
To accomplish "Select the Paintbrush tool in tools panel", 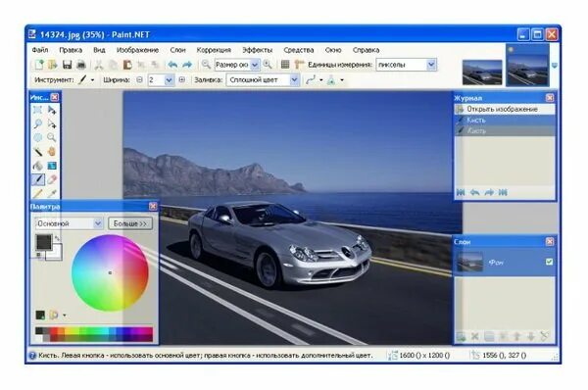I will [37, 179].
